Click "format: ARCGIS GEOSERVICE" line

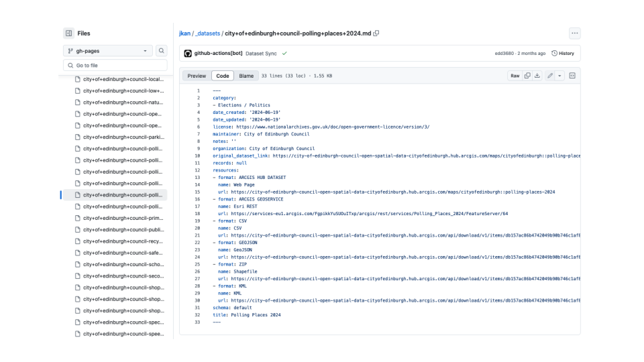[x=248, y=199]
